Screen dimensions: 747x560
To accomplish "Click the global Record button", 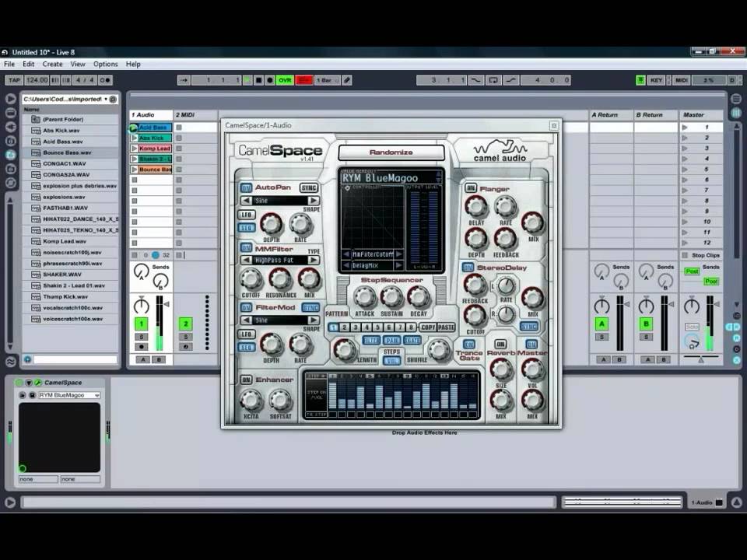I will pyautogui.click(x=270, y=80).
